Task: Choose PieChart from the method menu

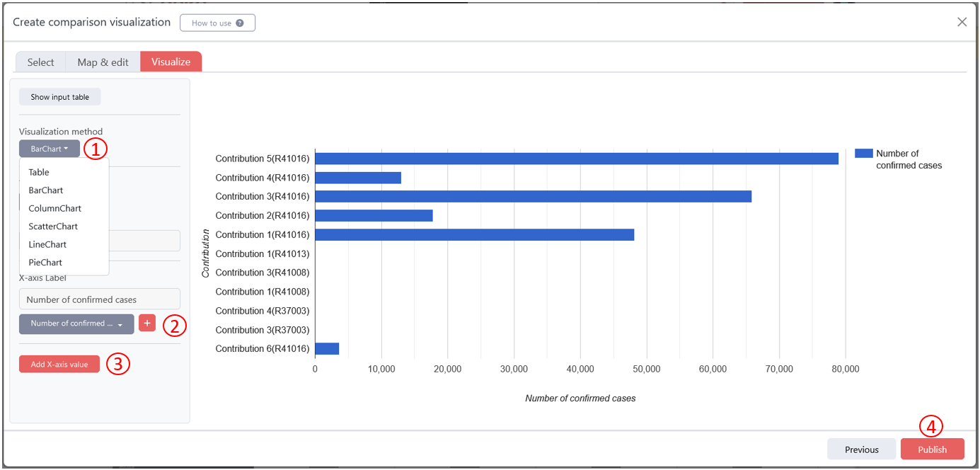Action: [x=45, y=263]
